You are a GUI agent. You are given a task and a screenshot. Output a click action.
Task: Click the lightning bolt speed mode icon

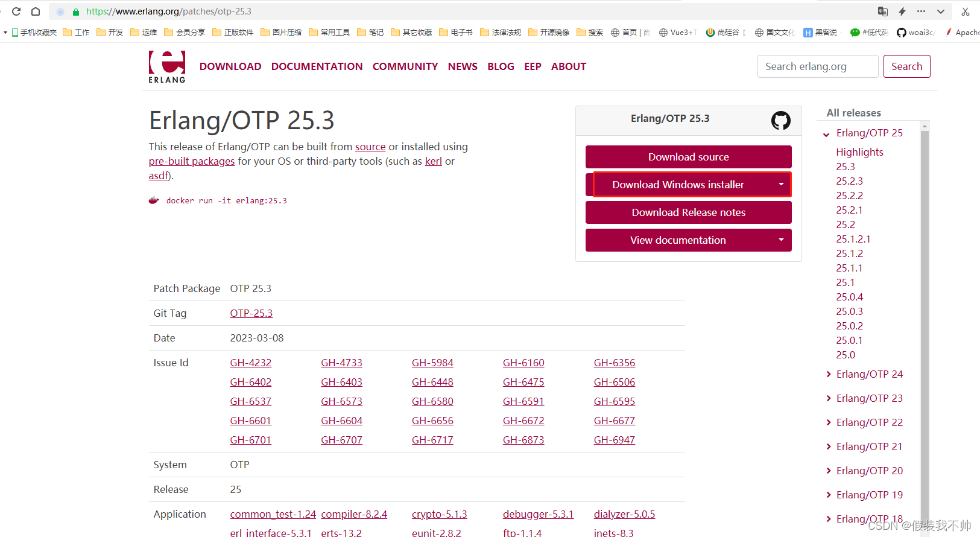click(x=902, y=11)
